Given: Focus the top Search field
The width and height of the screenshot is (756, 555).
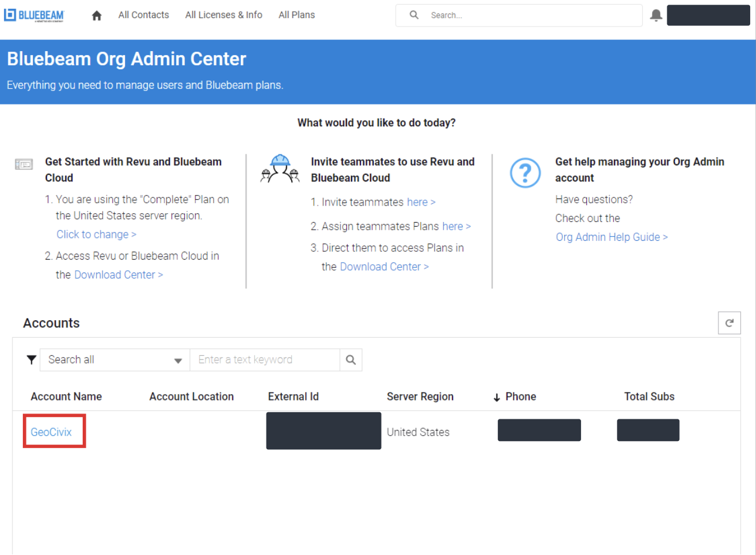Looking at the screenshot, I should pos(519,16).
